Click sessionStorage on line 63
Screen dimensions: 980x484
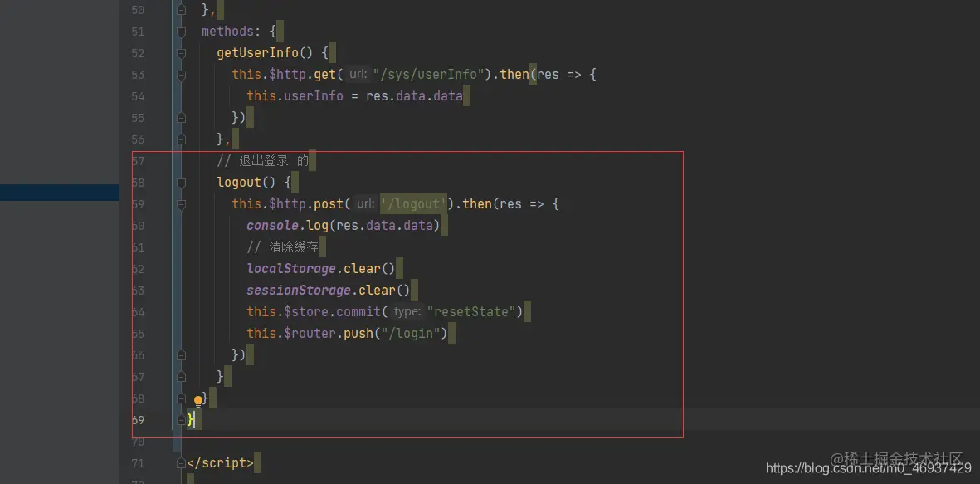299,290
